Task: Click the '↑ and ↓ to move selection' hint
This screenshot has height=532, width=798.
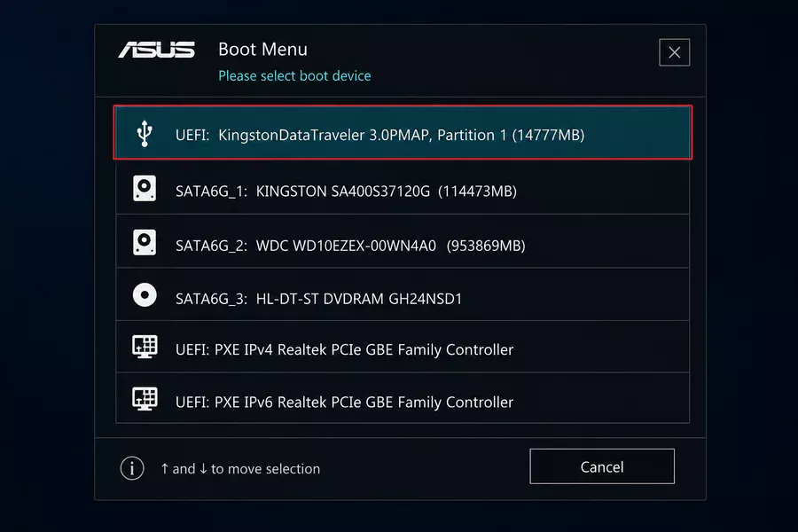Action: pos(240,468)
